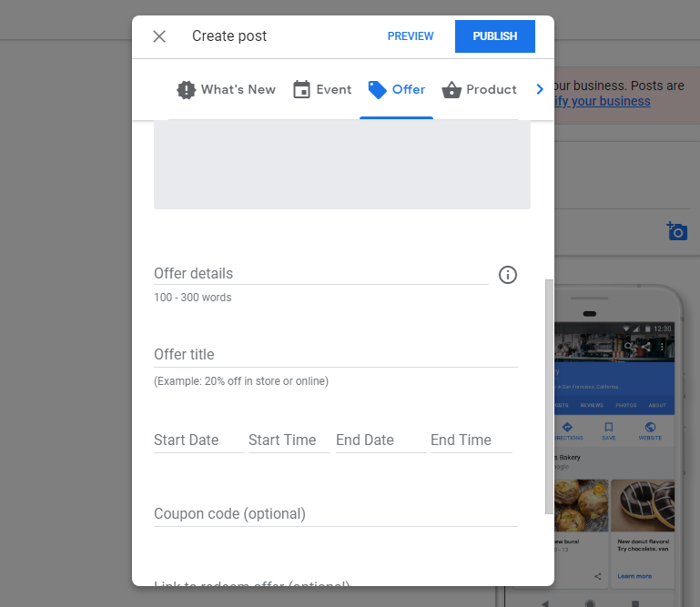Open the Start Date picker field
700x607 pixels.
click(199, 440)
